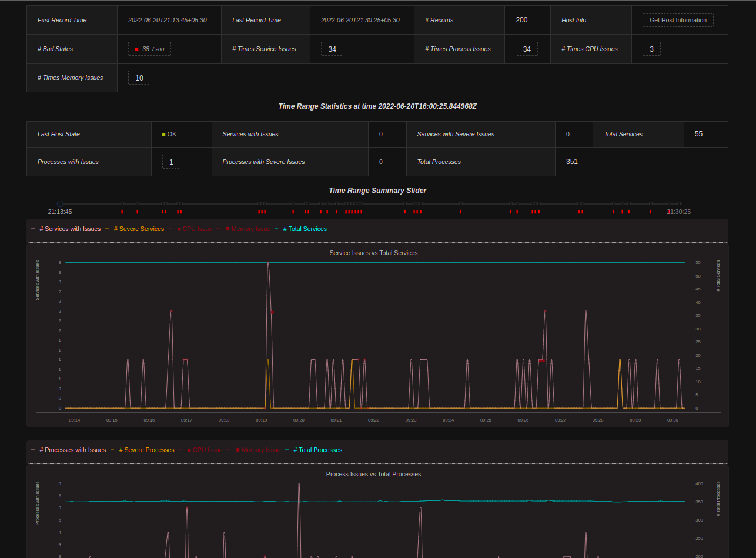Click the Total Processes value 351
The image size is (756, 558).
pyautogui.click(x=572, y=161)
